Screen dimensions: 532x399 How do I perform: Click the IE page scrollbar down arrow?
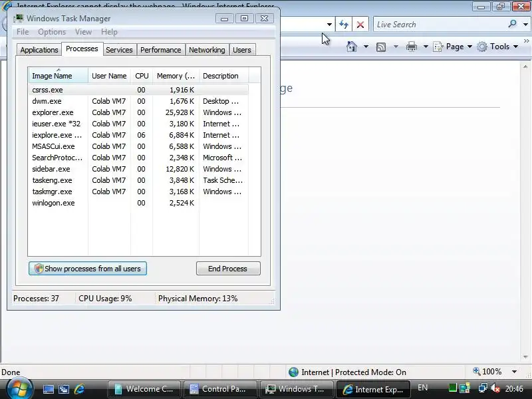pyautogui.click(x=525, y=357)
